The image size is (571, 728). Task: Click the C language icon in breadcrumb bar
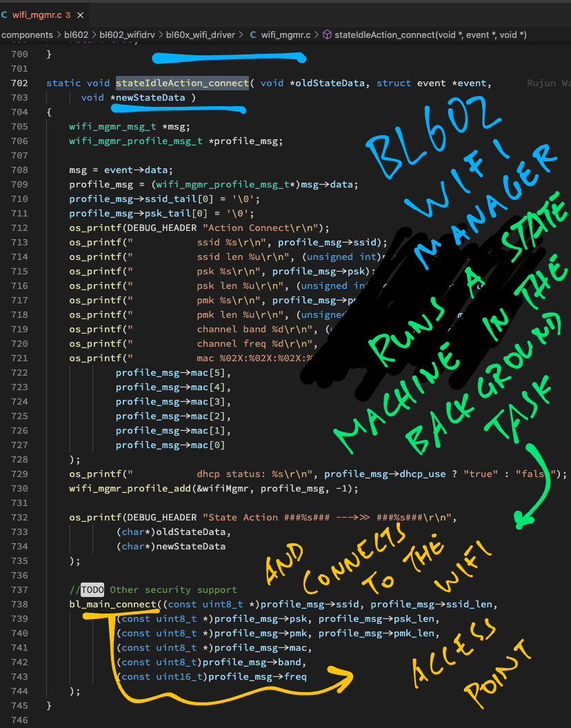coord(254,34)
